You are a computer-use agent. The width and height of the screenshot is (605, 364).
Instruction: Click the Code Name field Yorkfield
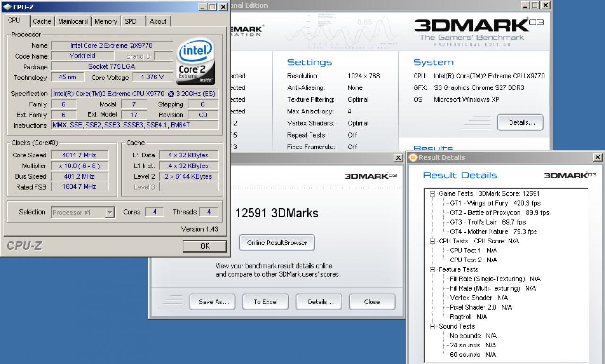pyautogui.click(x=82, y=56)
